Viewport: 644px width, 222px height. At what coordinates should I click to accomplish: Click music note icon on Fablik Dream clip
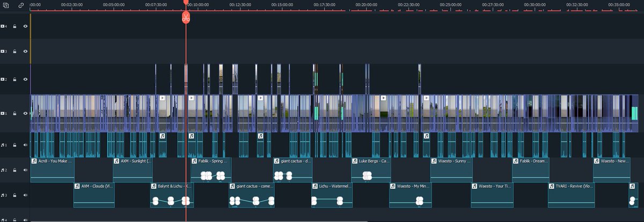click(516, 161)
